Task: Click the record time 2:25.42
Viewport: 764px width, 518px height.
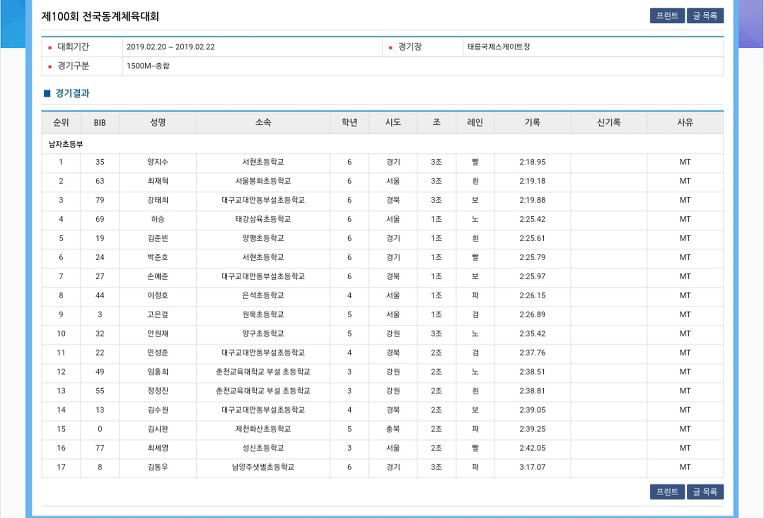Action: pos(532,219)
